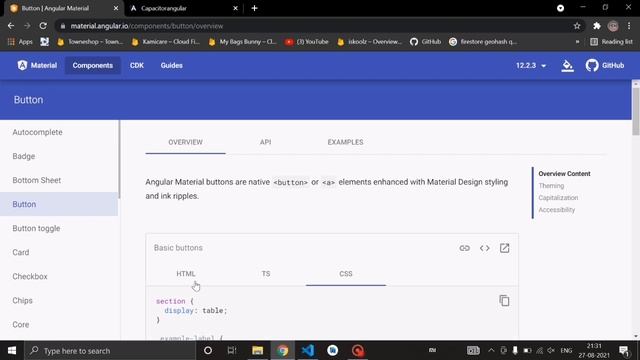The width and height of the screenshot is (640, 360).
Task: Open the GitHub bookmark
Action: click(426, 42)
